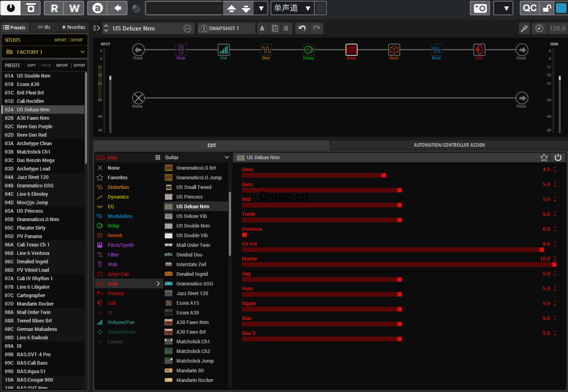Select the Wah block in signal chain

181,50
